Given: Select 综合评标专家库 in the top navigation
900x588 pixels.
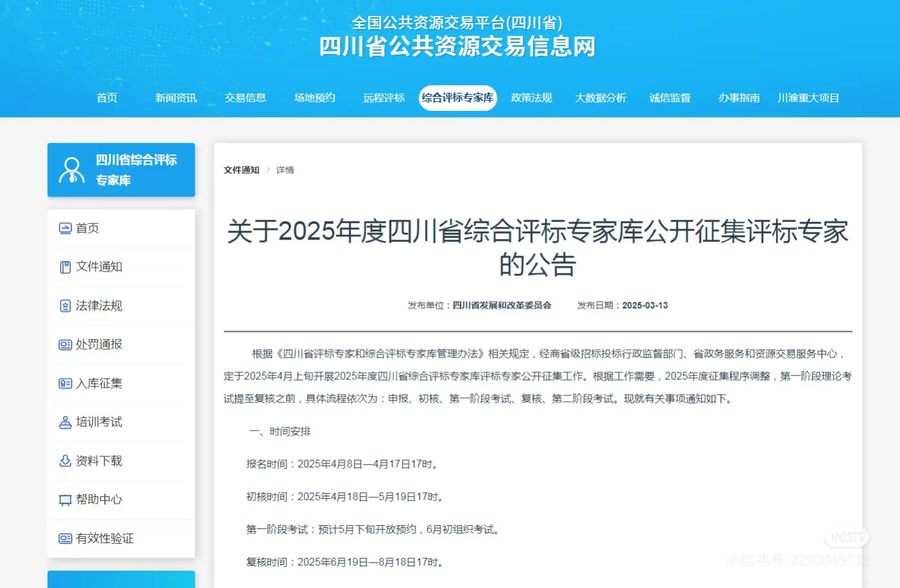Looking at the screenshot, I should 458,98.
